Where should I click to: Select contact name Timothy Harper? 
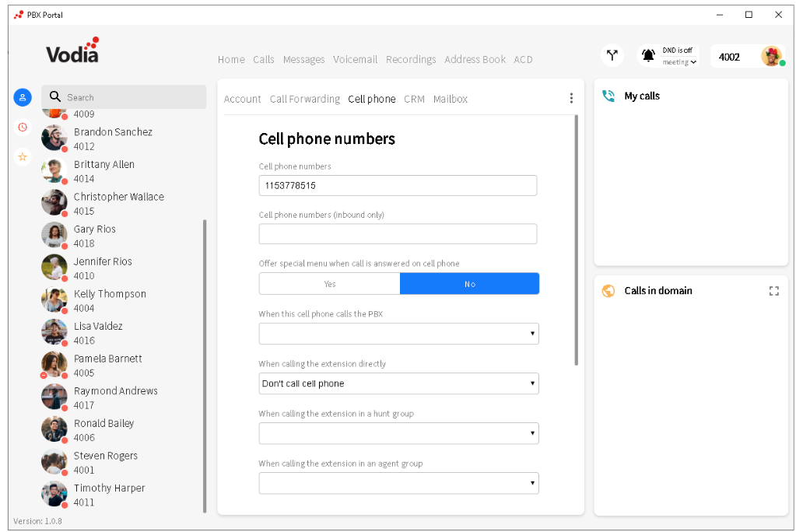(109, 488)
